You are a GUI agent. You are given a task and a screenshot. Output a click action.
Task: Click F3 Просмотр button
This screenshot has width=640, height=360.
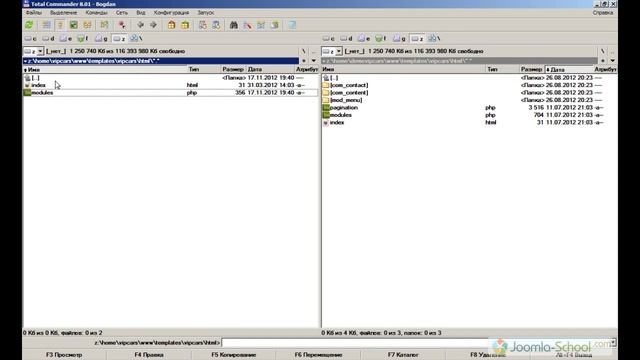(64, 355)
